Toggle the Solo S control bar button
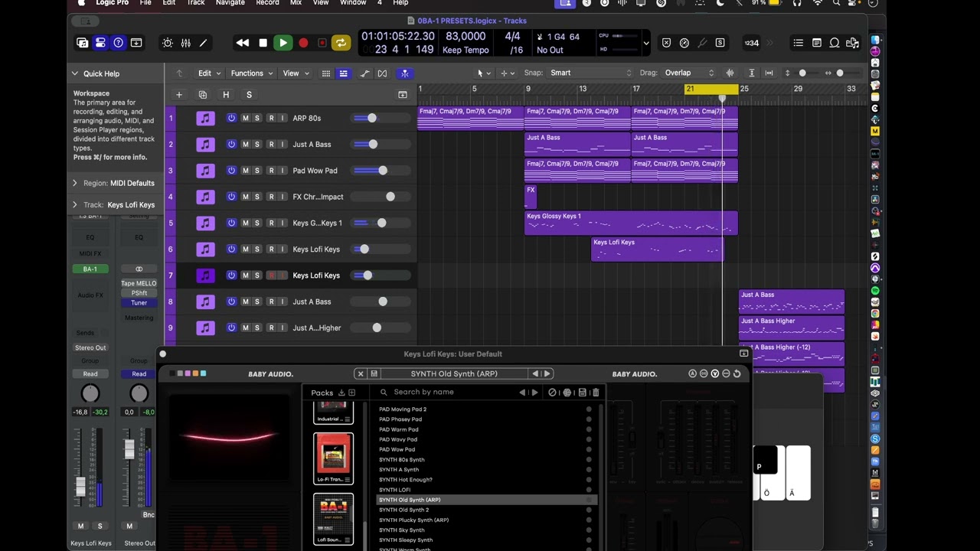 [720, 43]
